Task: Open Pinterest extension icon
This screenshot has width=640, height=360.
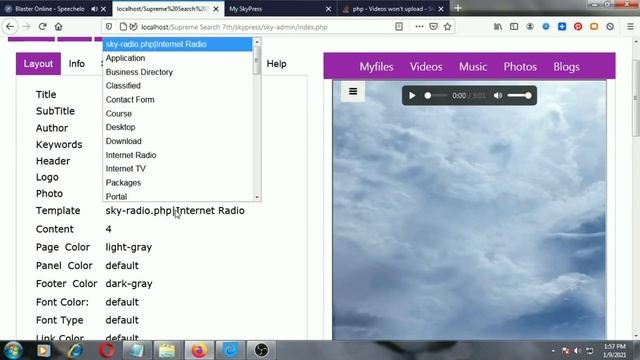Action: [578, 27]
